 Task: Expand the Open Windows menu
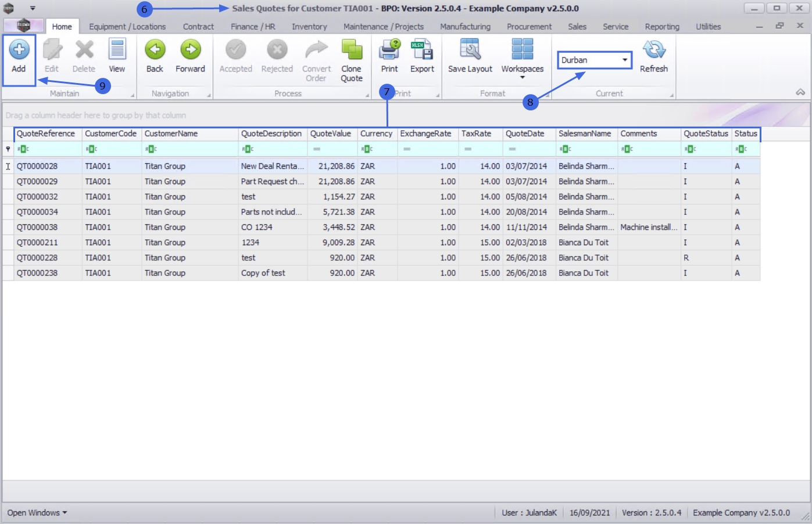[37, 512]
